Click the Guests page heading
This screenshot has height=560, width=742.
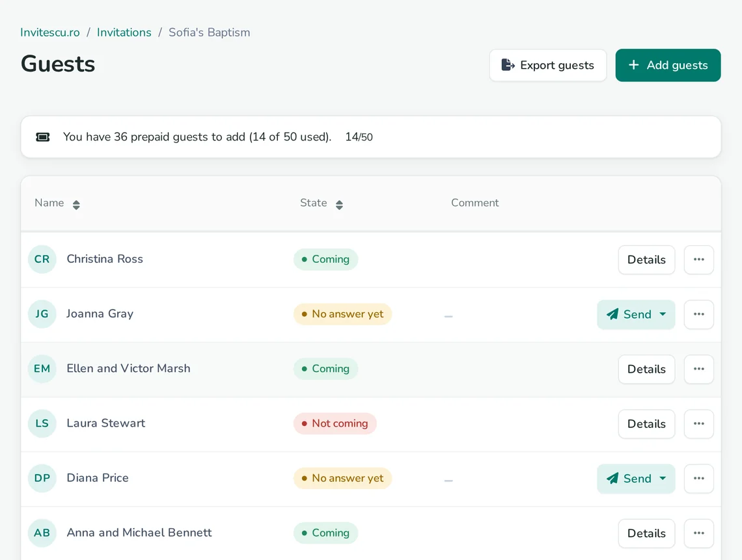pyautogui.click(x=58, y=64)
